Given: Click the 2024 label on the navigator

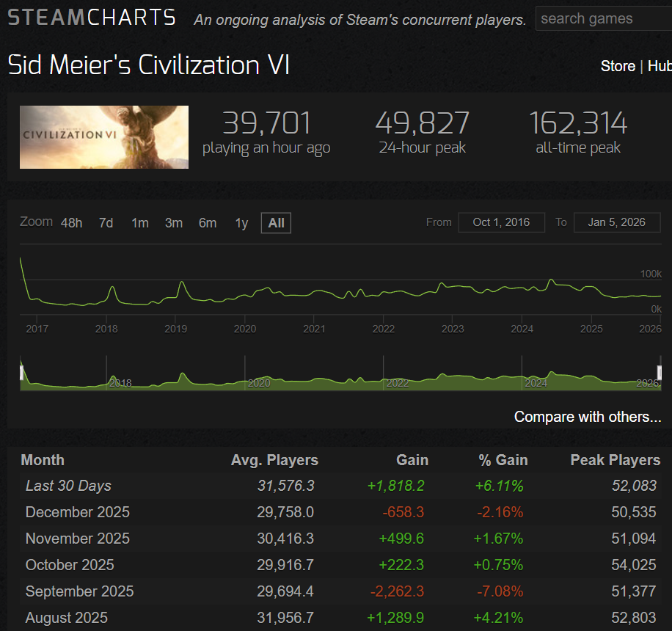Looking at the screenshot, I should coord(536,383).
